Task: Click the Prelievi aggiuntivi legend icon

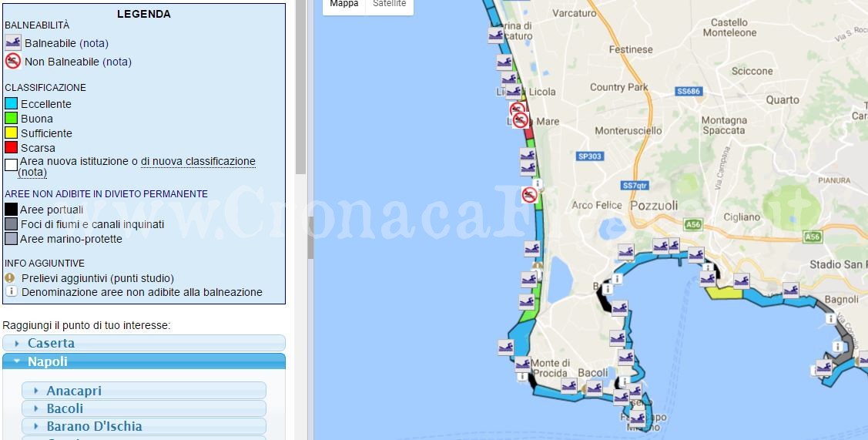Action: pyautogui.click(x=11, y=278)
